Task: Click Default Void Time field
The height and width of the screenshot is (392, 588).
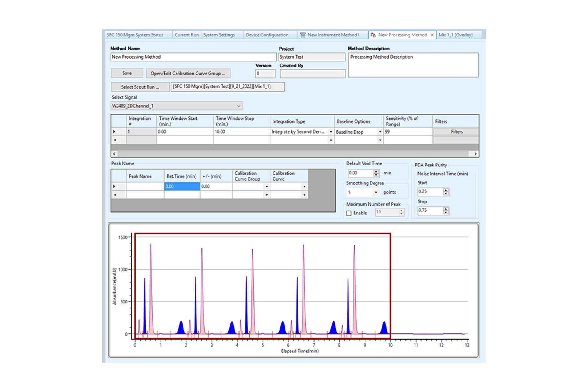Action: click(x=361, y=173)
